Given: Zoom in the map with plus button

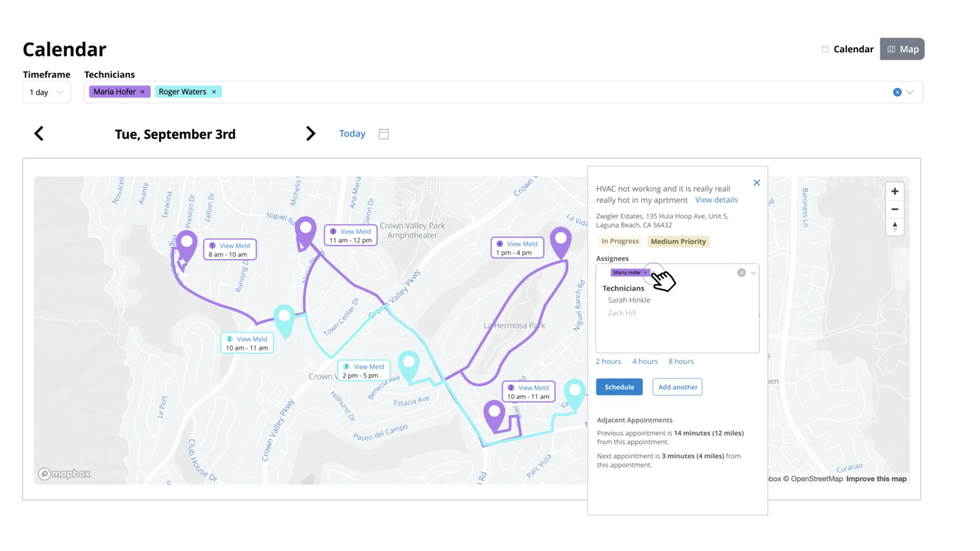Looking at the screenshot, I should tap(894, 191).
